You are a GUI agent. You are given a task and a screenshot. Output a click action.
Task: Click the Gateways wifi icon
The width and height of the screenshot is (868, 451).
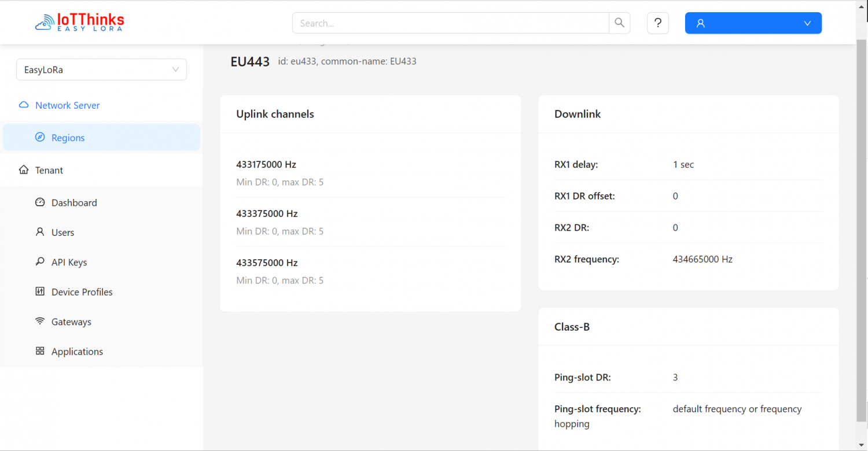coord(39,321)
